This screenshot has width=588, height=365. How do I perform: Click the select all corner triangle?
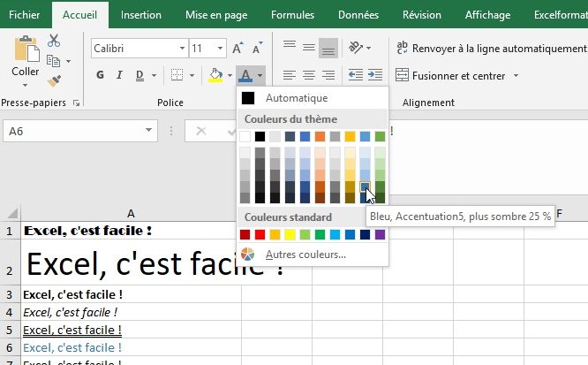(x=12, y=213)
